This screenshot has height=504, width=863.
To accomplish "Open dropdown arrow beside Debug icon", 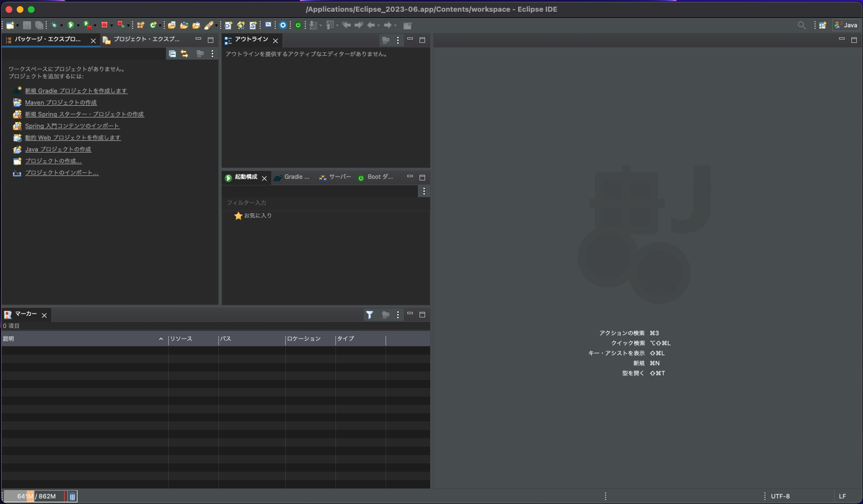I will pos(61,26).
